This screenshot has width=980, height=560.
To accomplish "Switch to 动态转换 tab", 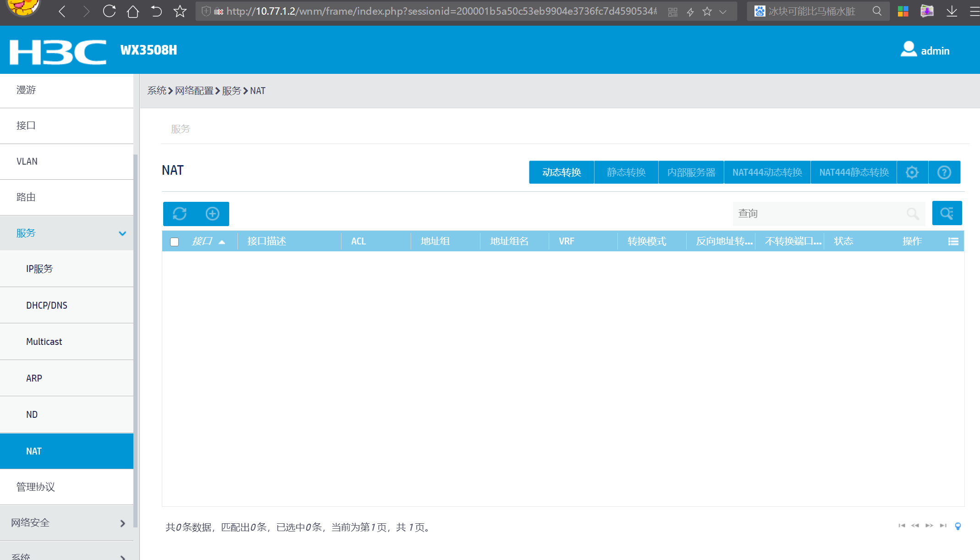I will (x=562, y=172).
